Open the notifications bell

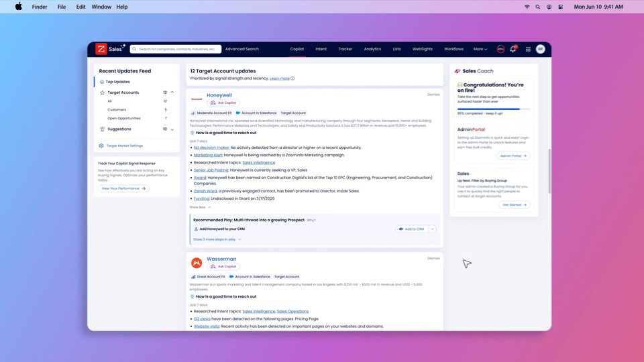pyautogui.click(x=513, y=49)
